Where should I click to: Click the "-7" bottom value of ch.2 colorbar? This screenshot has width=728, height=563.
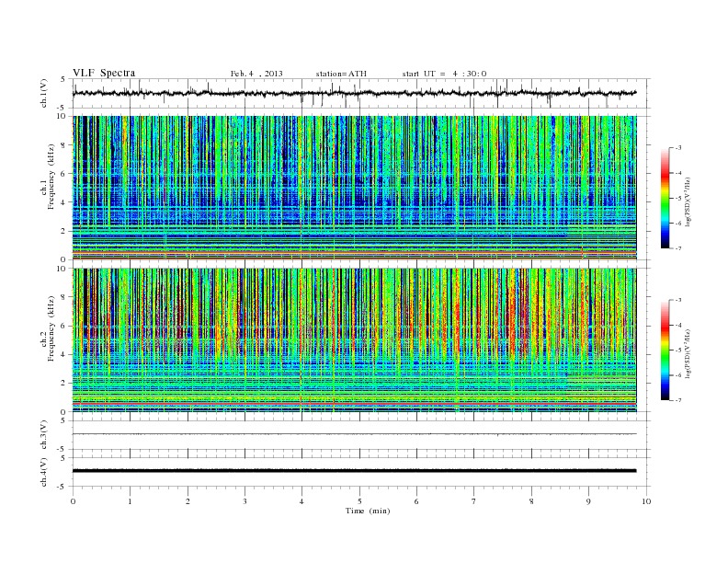678,400
